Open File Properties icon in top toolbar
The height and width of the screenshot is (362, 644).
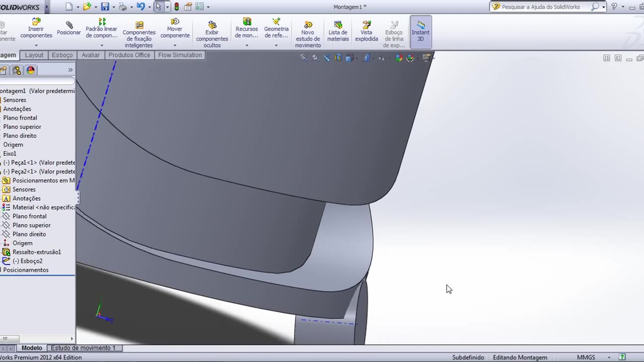coord(188,7)
